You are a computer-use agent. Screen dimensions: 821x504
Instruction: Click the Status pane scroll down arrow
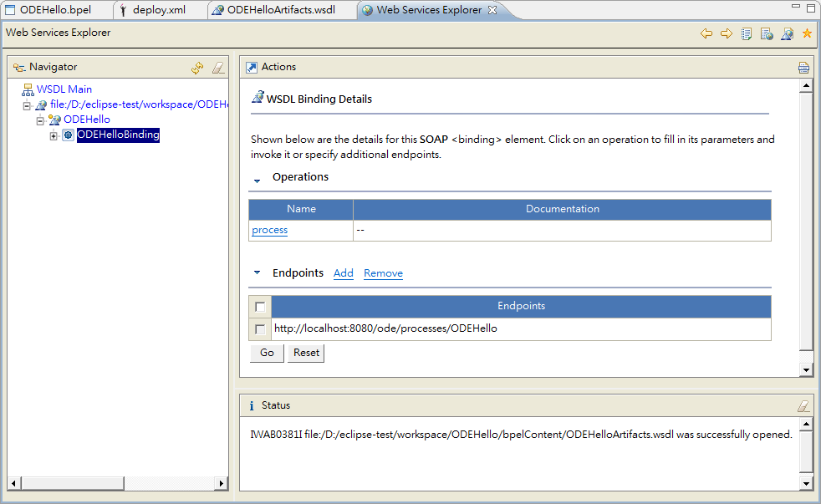[x=806, y=484]
